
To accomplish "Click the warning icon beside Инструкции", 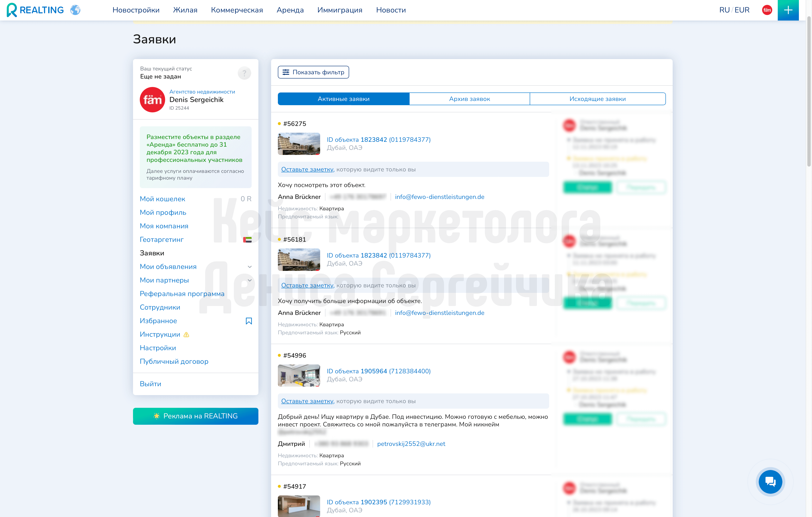I will pos(186,335).
